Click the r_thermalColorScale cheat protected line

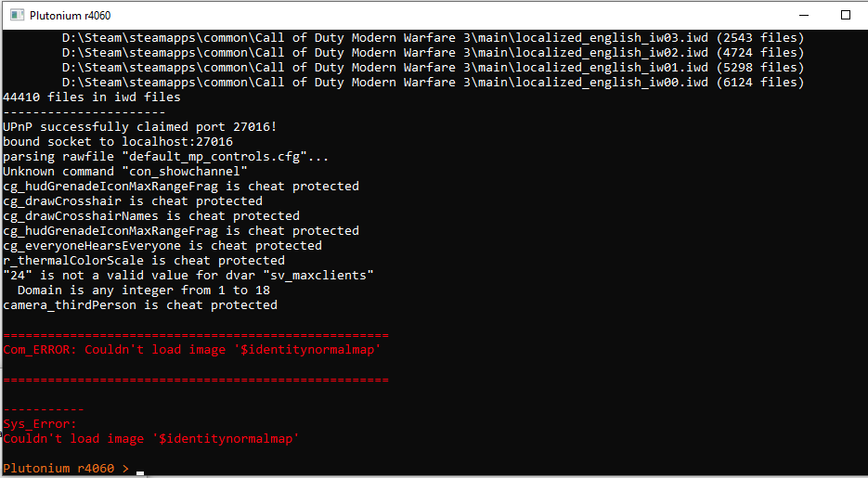[x=144, y=261]
